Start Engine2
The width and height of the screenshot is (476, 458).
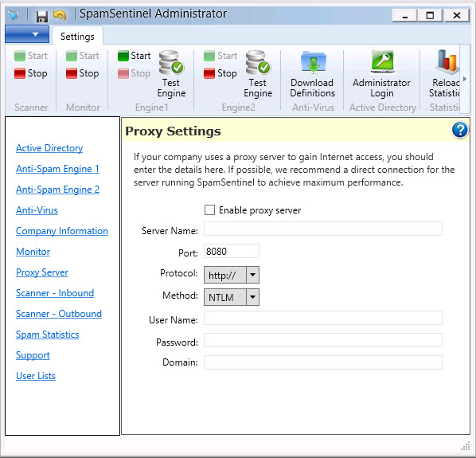coord(220,56)
